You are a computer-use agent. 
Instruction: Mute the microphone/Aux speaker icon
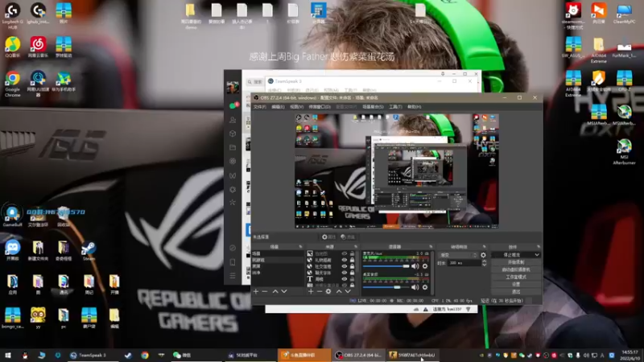(x=415, y=266)
